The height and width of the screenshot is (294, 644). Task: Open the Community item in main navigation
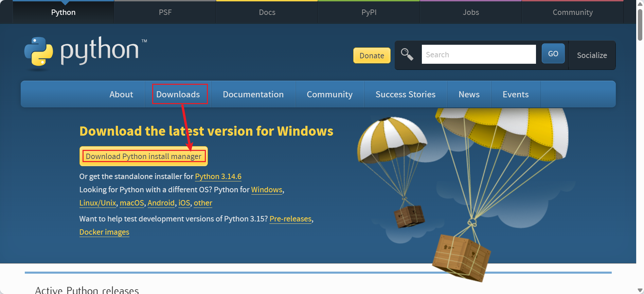pyautogui.click(x=330, y=94)
